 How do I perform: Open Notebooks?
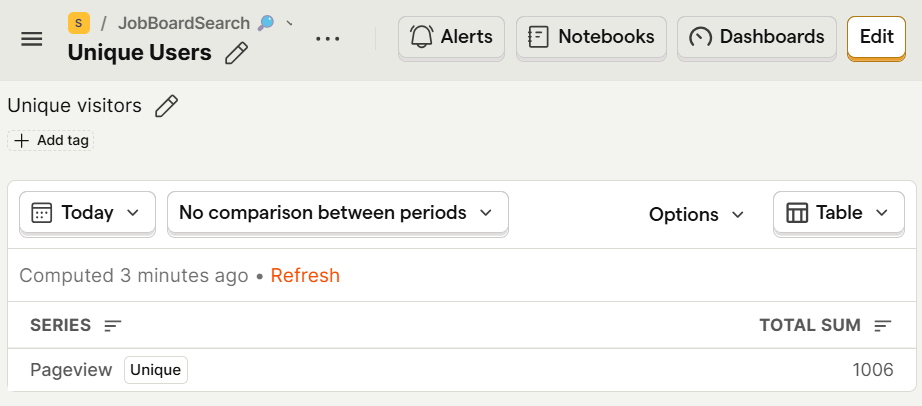(591, 37)
